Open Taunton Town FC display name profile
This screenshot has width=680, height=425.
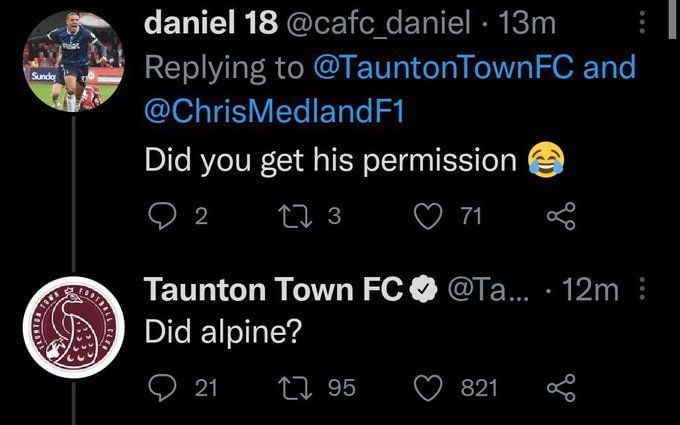(x=274, y=290)
